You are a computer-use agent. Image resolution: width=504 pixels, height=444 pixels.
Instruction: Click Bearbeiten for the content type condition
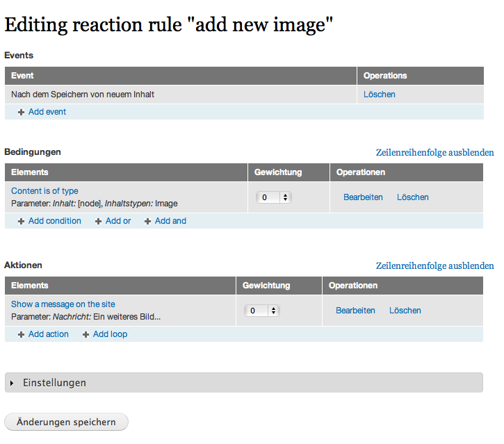coord(363,197)
